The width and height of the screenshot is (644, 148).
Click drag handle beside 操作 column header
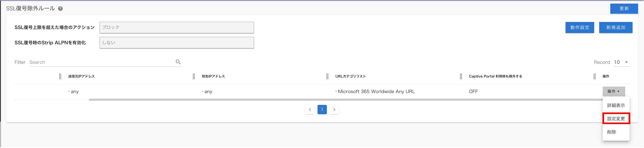[594, 76]
